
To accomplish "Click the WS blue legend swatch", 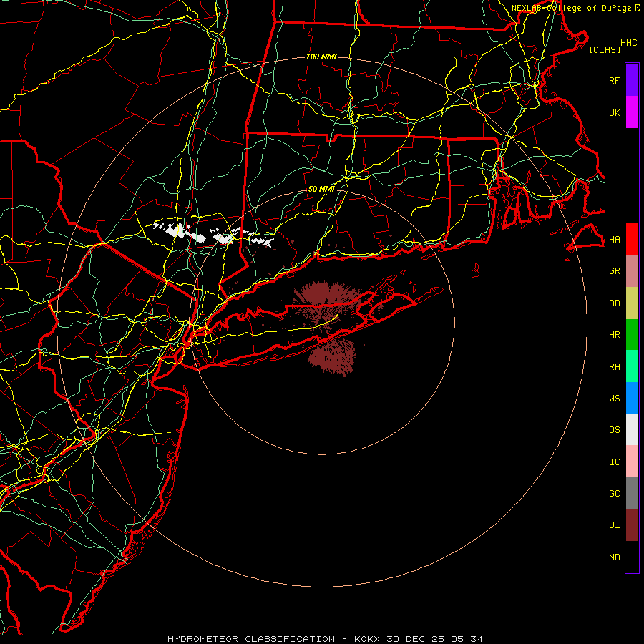I will (632, 398).
